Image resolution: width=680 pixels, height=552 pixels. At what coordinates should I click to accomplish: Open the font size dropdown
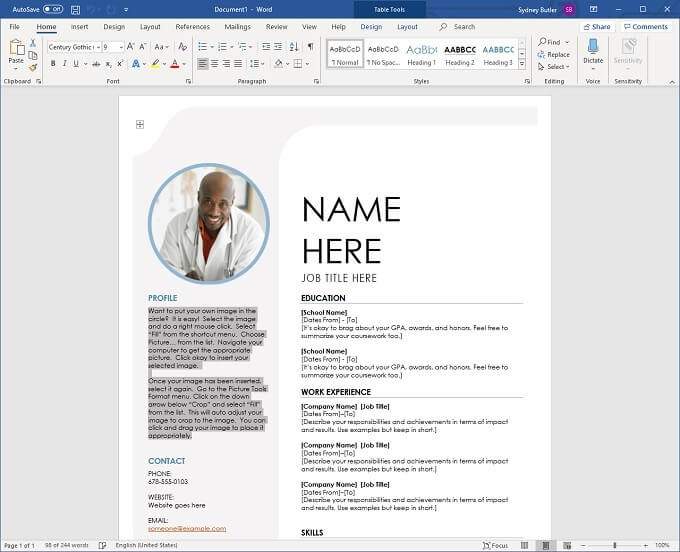click(121, 47)
